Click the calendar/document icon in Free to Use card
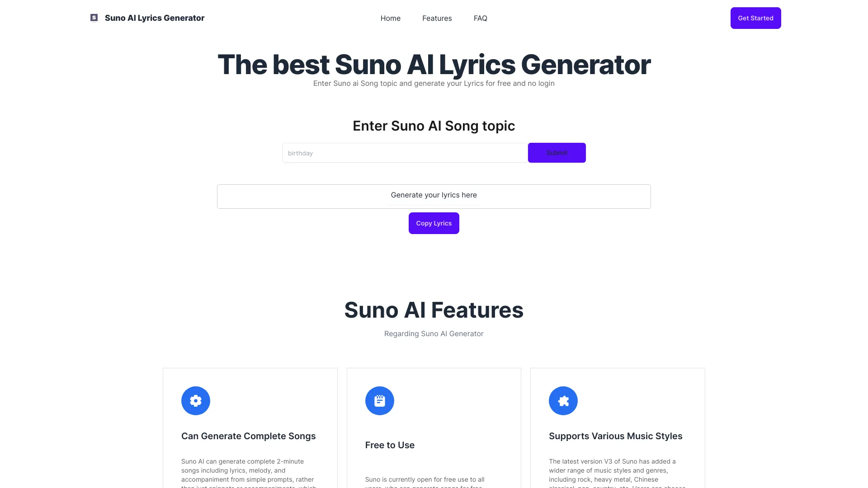This screenshot has height=488, width=868. 379,400
